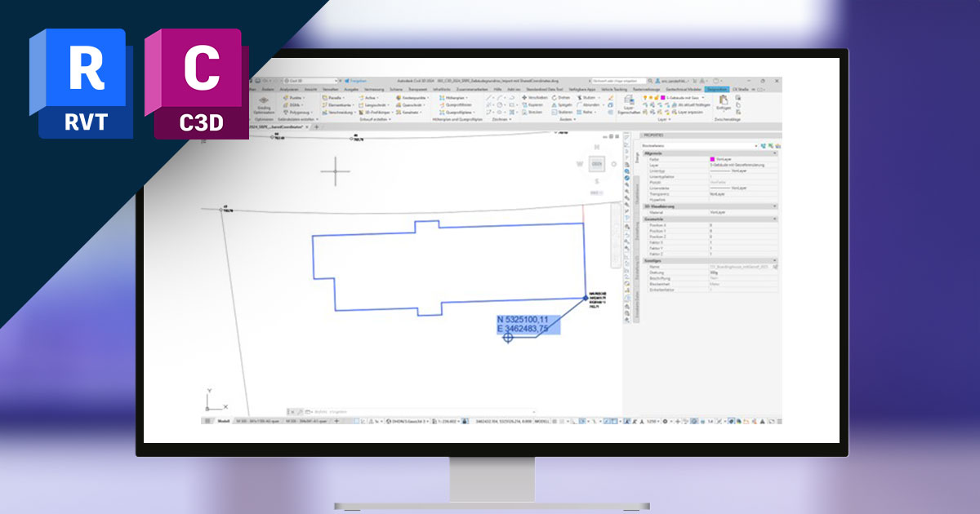Open the Analysieren ribbon tab
The height and width of the screenshot is (514, 980).
click(289, 89)
